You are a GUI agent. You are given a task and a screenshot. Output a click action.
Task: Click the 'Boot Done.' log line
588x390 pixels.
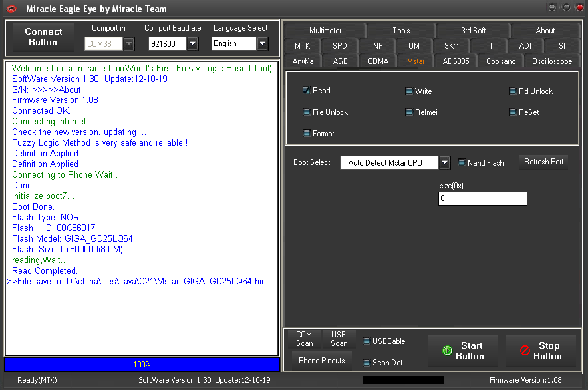click(x=33, y=207)
